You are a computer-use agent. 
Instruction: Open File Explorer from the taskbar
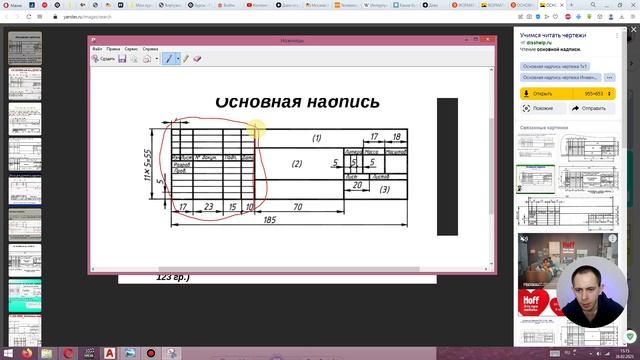point(47,353)
